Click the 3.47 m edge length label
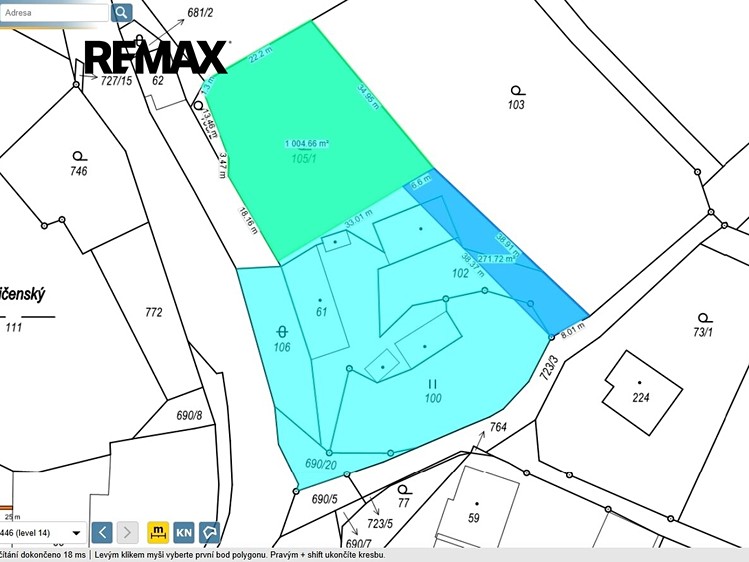The image size is (749, 562). click(x=223, y=165)
